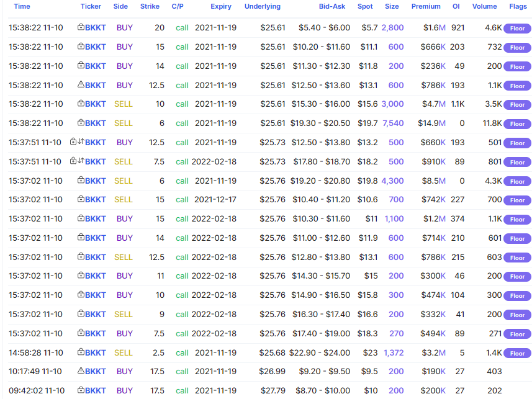532x399 pixels.
Task: Click the Floor flag in the strike 20 row
Action: pos(517,29)
